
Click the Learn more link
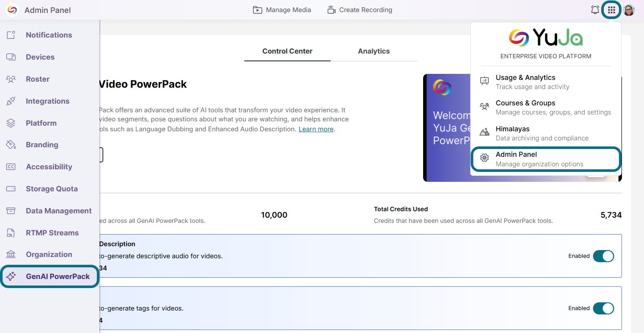click(316, 129)
